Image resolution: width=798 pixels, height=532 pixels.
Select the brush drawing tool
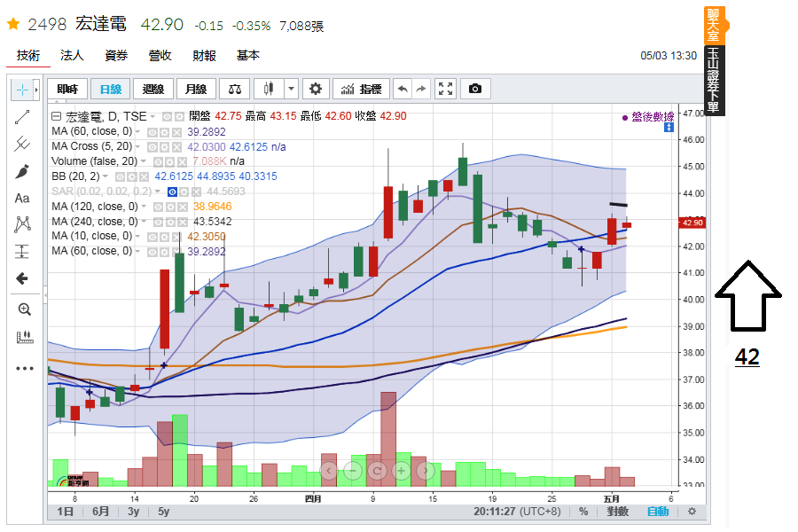(x=22, y=171)
